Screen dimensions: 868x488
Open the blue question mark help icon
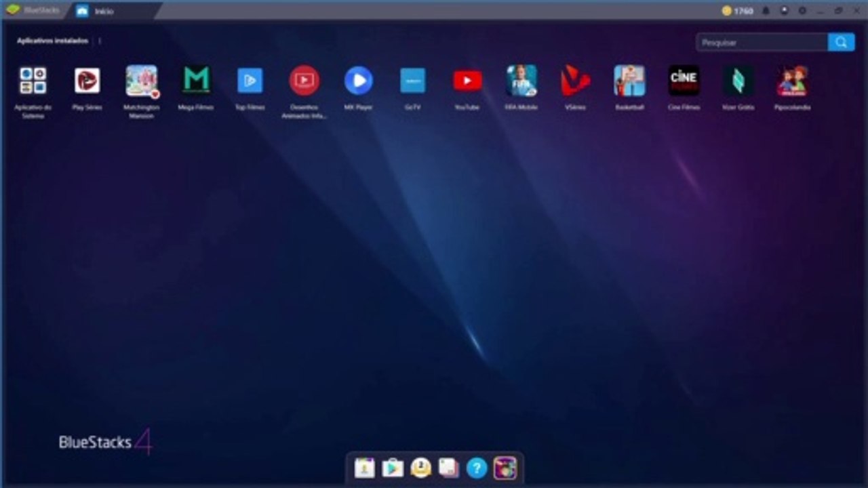(x=477, y=468)
